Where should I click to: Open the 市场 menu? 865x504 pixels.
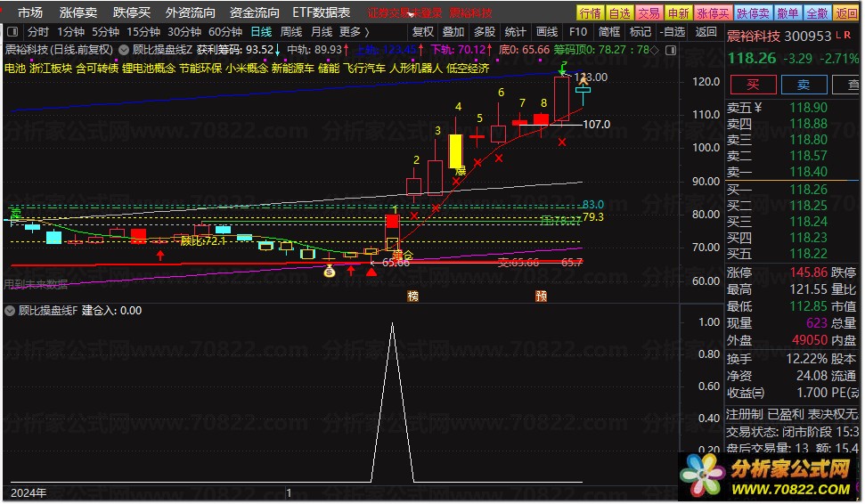pos(29,12)
